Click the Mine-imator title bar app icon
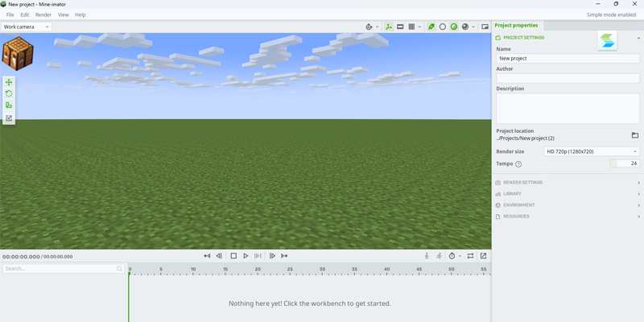This screenshot has height=322, width=644. click(3, 4)
